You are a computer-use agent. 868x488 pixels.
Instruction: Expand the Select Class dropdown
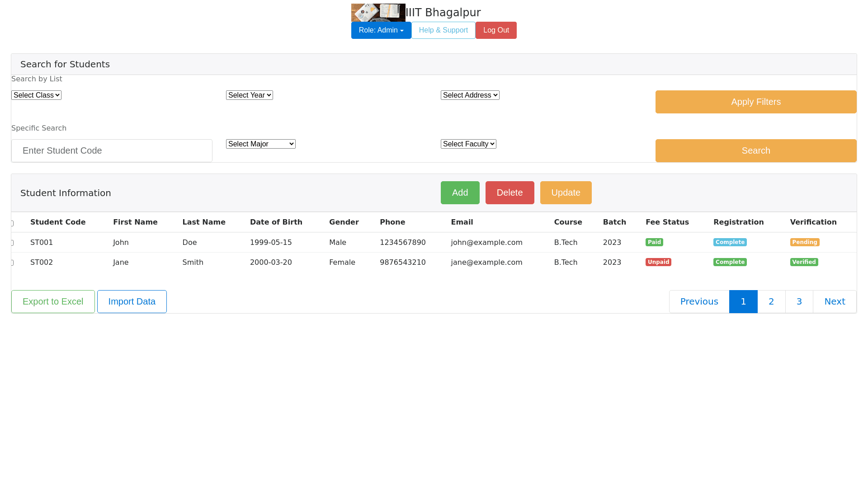[x=36, y=95]
